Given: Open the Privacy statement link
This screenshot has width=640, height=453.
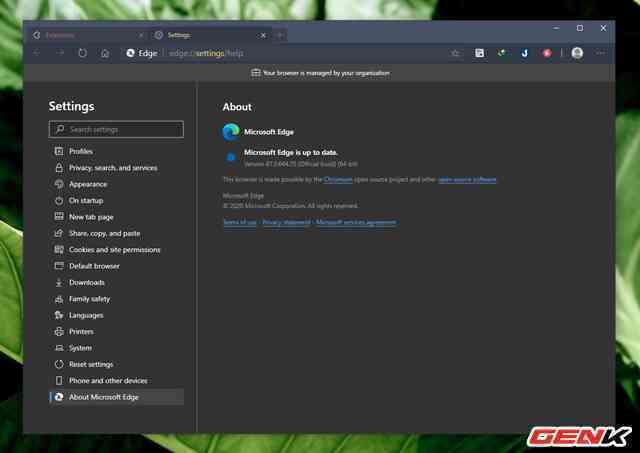Looking at the screenshot, I should [286, 222].
